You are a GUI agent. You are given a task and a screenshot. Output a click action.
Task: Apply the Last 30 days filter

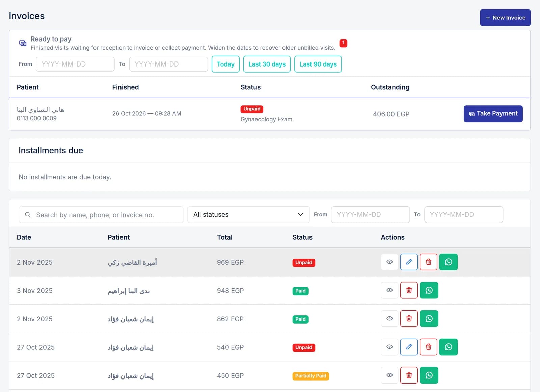[x=267, y=64]
